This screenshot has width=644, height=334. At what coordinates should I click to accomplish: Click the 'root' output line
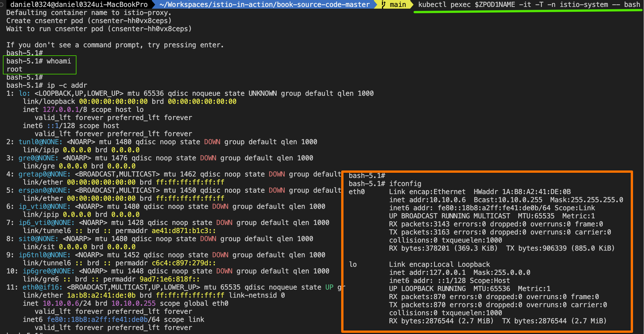pos(14,69)
